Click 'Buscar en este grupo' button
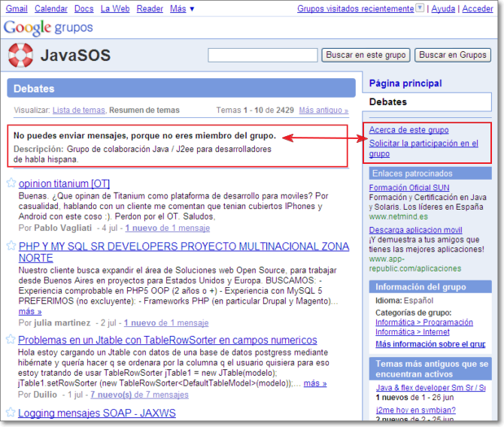Viewport: 504px width, 427px height. 366,55
